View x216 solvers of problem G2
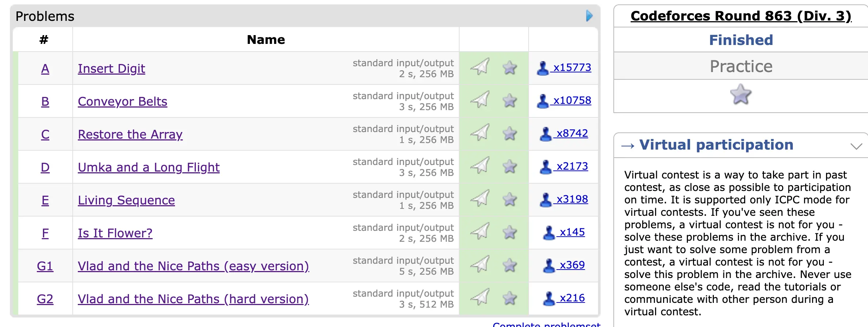Screen dimensions: 868x327 [564, 298]
